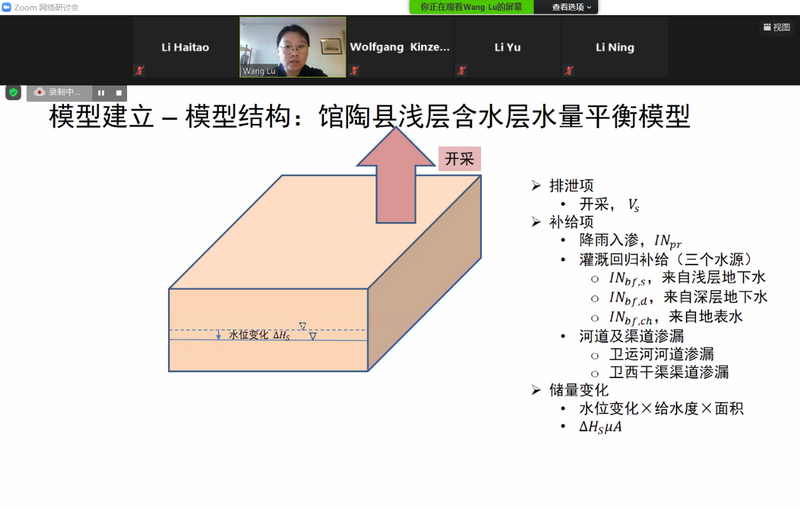Select Wang Lu's video thumbnail
Viewport: 800px width, 507px height.
(x=292, y=47)
